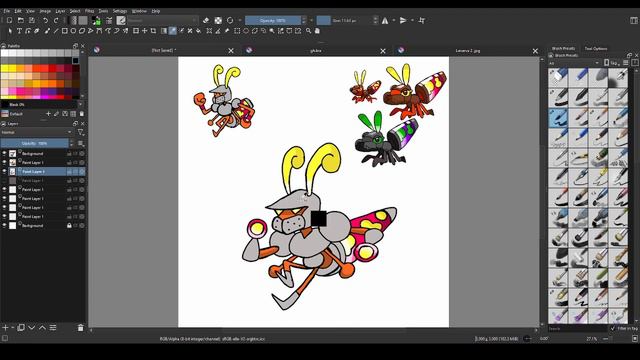Create a new document from the toolbar

pyautogui.click(x=9, y=20)
